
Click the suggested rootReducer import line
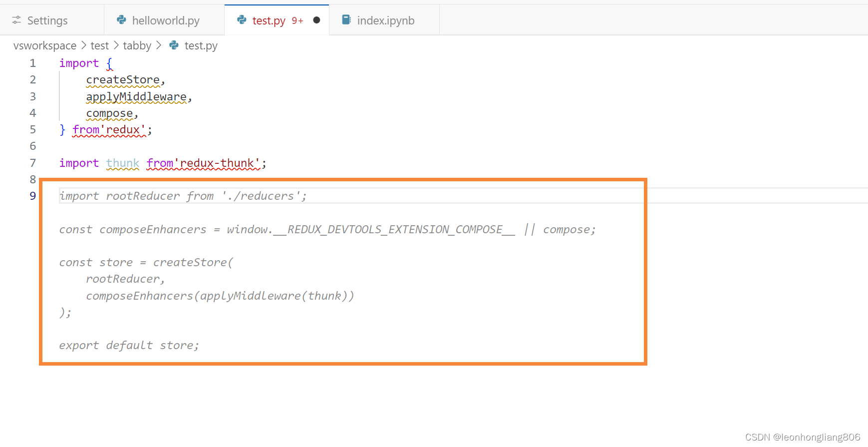coord(183,196)
